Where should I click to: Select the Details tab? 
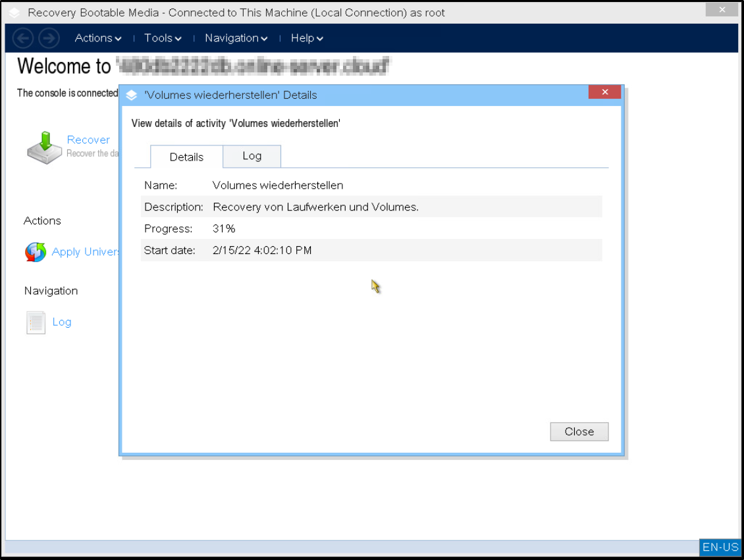[x=186, y=157]
